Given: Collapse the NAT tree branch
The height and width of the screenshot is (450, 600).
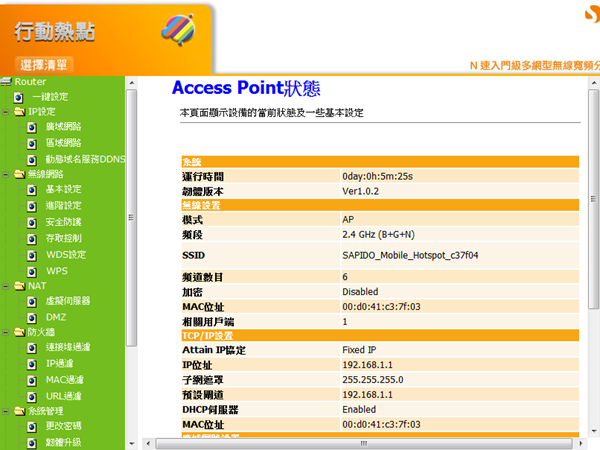Looking at the screenshot, I should click(5, 286).
